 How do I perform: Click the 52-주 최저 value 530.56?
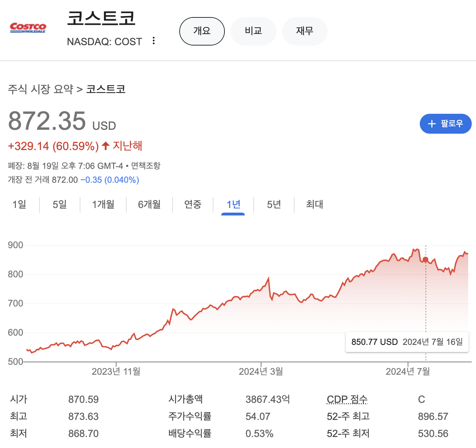click(x=433, y=433)
